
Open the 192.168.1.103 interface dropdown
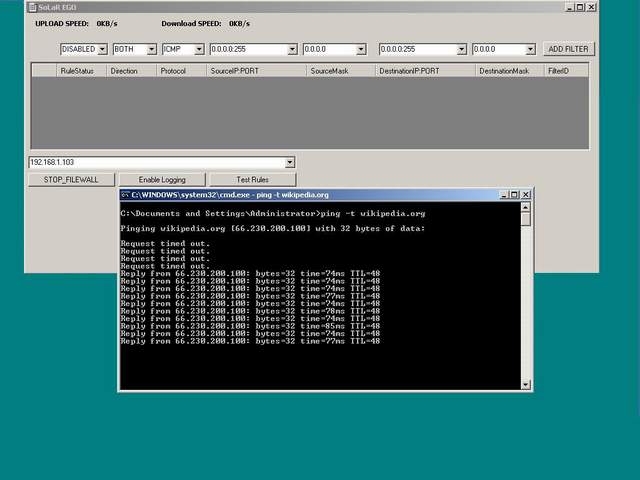pos(290,162)
